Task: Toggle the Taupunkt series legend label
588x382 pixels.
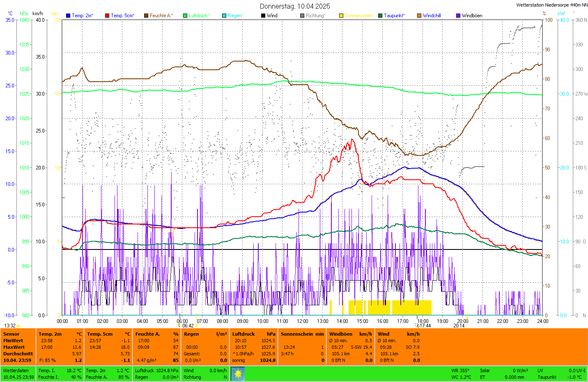Action: click(394, 16)
